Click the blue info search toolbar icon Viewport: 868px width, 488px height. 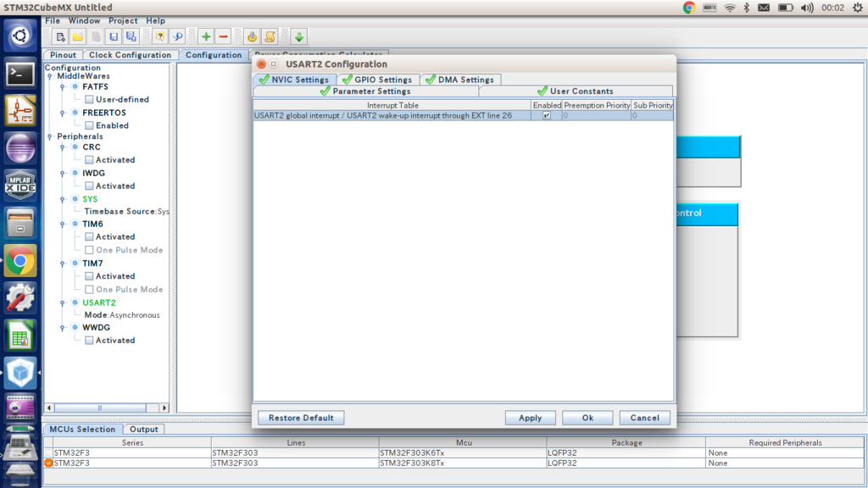178,37
